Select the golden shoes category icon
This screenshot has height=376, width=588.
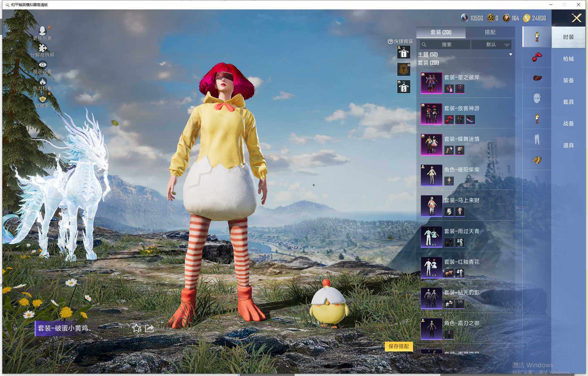pyautogui.click(x=537, y=160)
